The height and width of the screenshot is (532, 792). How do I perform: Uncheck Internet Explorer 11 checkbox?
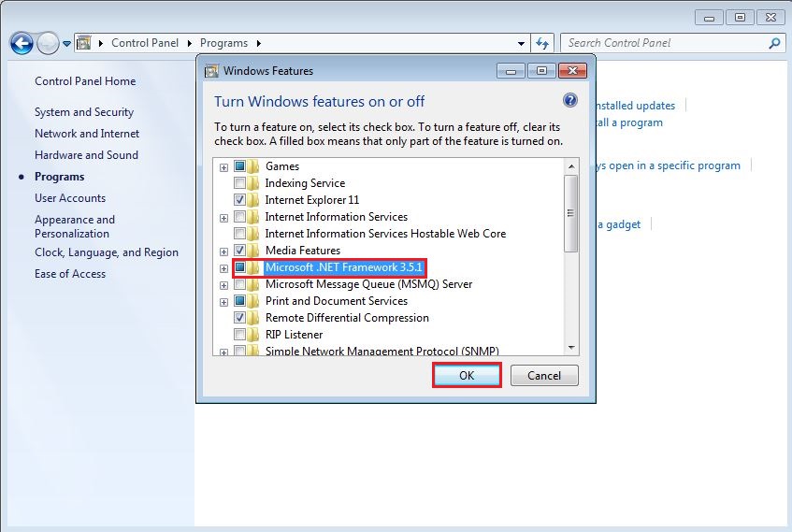coord(240,199)
